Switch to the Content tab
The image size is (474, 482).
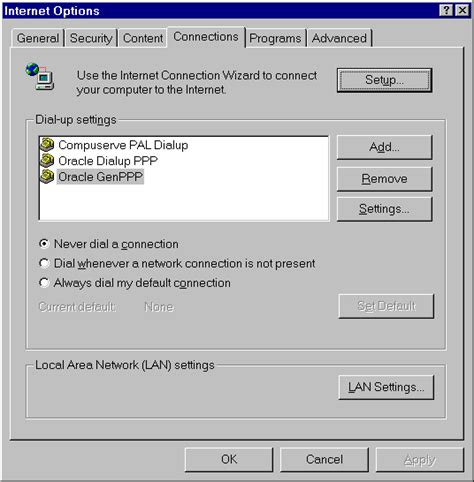pyautogui.click(x=143, y=38)
